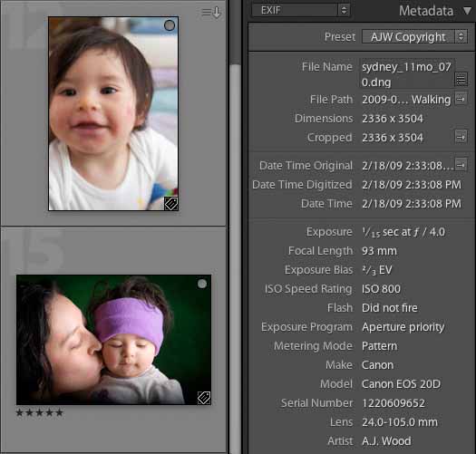
Task: Click the Date Time value 2/18/09 2:33:08 PM
Action: point(412,204)
